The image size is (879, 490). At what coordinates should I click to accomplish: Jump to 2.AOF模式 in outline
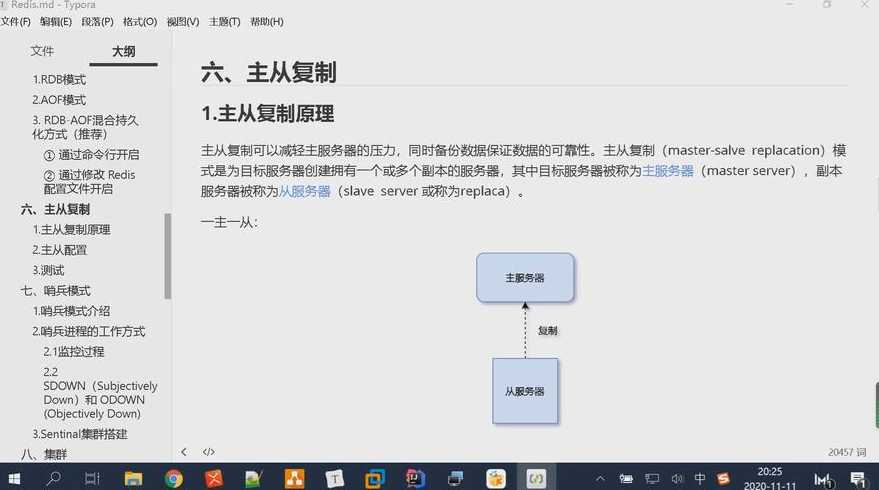click(59, 100)
